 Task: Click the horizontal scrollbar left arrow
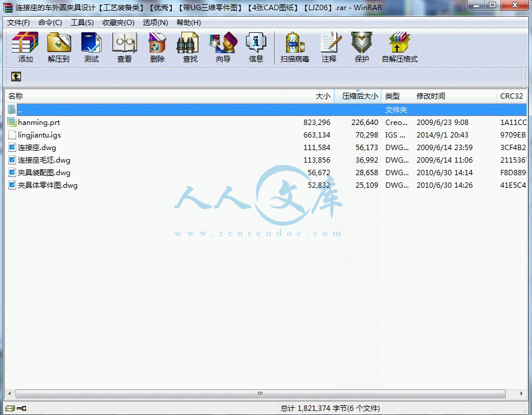pyautogui.click(x=10, y=393)
